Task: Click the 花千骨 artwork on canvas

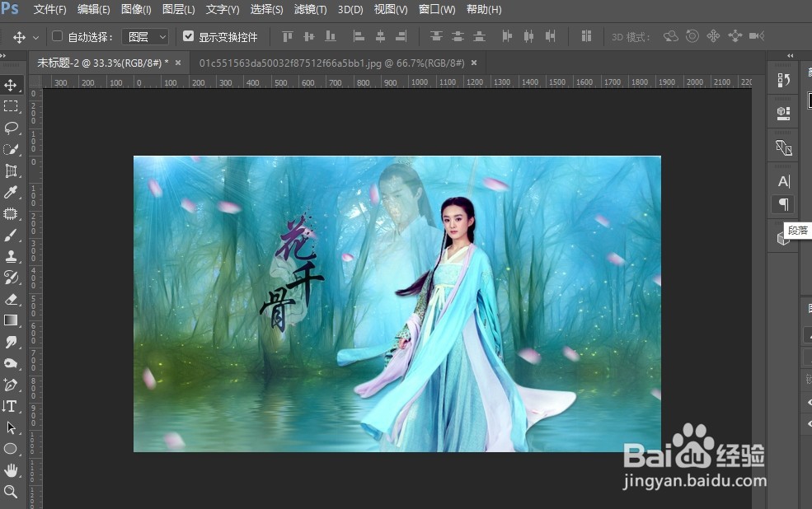Action: tap(291, 273)
